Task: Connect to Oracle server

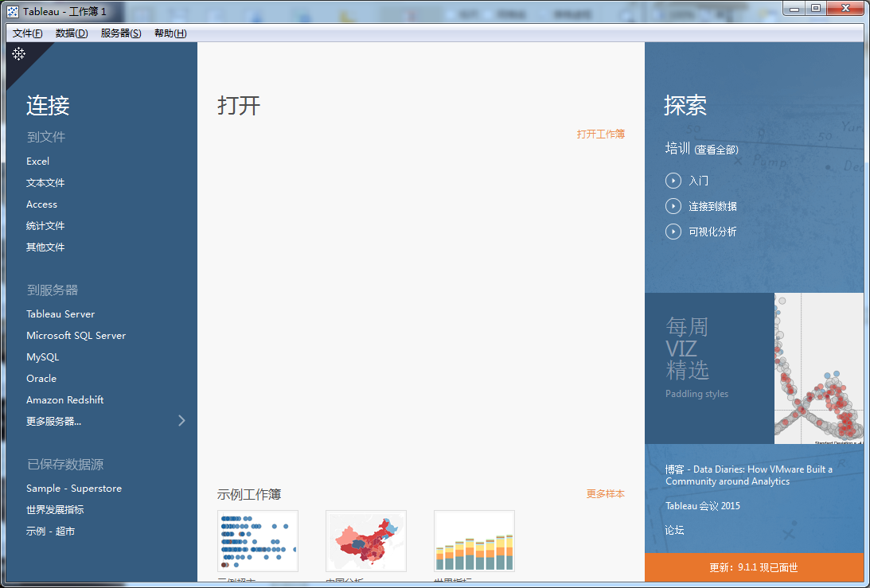Action: pyautogui.click(x=41, y=378)
